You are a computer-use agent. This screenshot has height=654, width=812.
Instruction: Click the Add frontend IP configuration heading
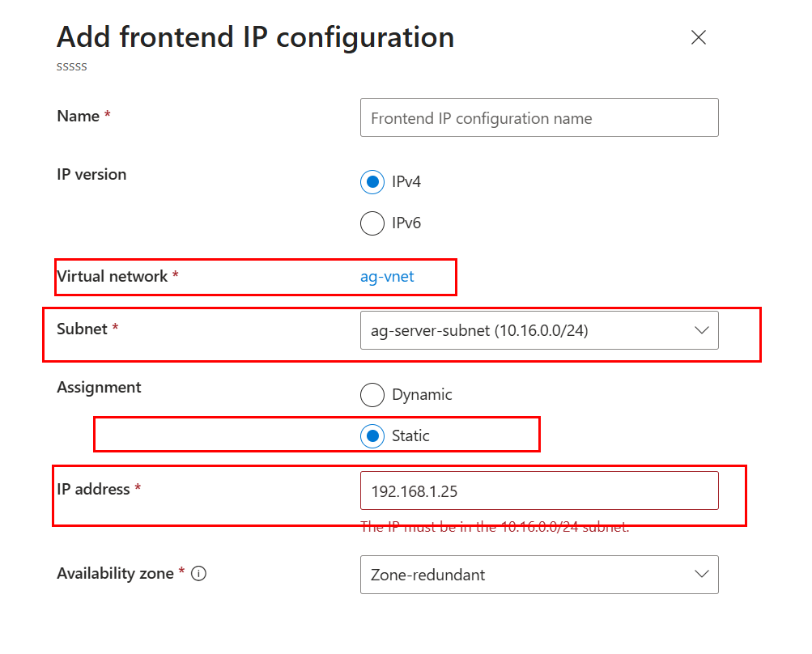(255, 37)
